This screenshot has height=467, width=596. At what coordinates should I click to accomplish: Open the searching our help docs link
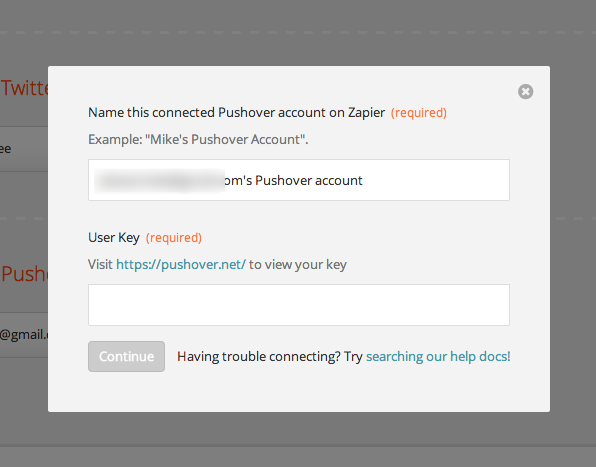(438, 356)
